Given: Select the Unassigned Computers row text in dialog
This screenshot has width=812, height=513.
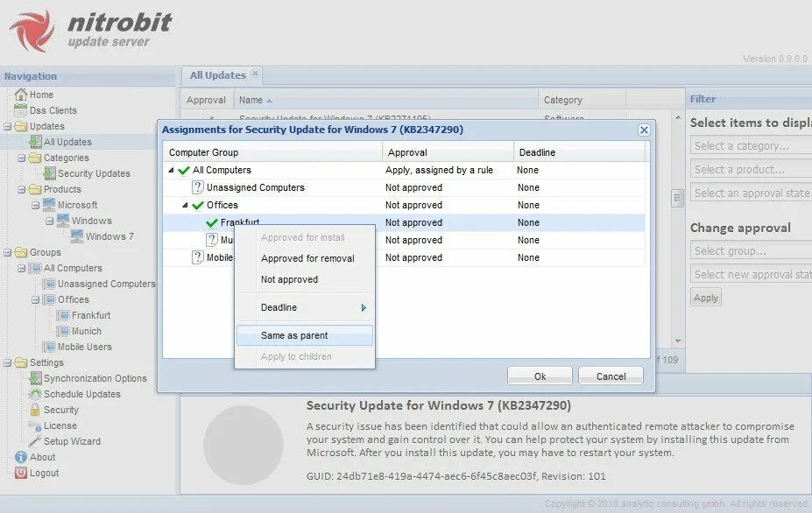Looking at the screenshot, I should point(255,187).
